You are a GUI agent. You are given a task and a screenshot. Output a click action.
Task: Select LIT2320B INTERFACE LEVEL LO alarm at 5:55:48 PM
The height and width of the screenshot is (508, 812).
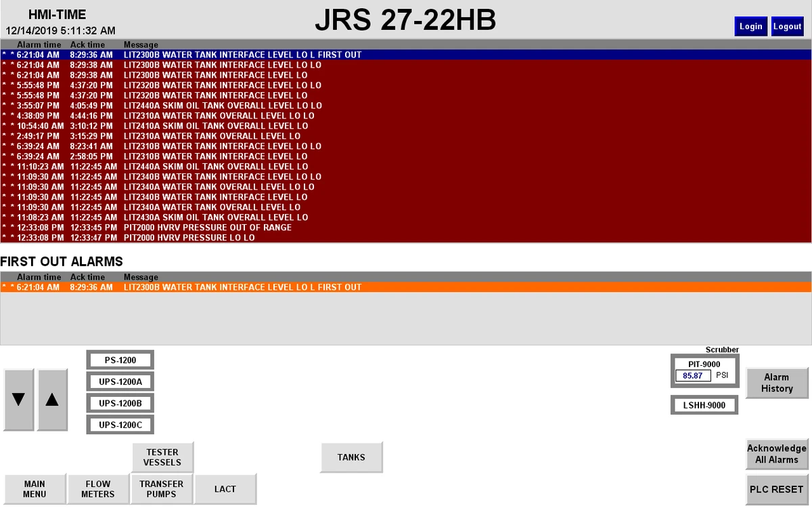click(406, 96)
